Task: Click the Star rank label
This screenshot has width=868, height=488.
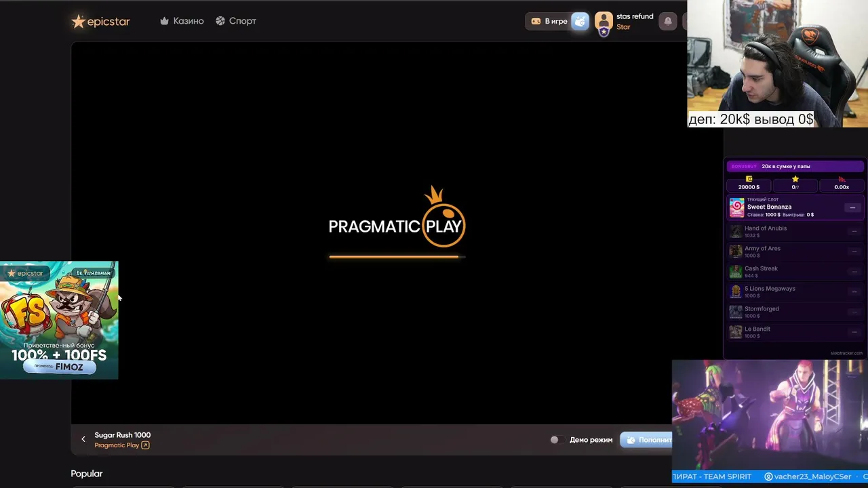Action: click(623, 27)
